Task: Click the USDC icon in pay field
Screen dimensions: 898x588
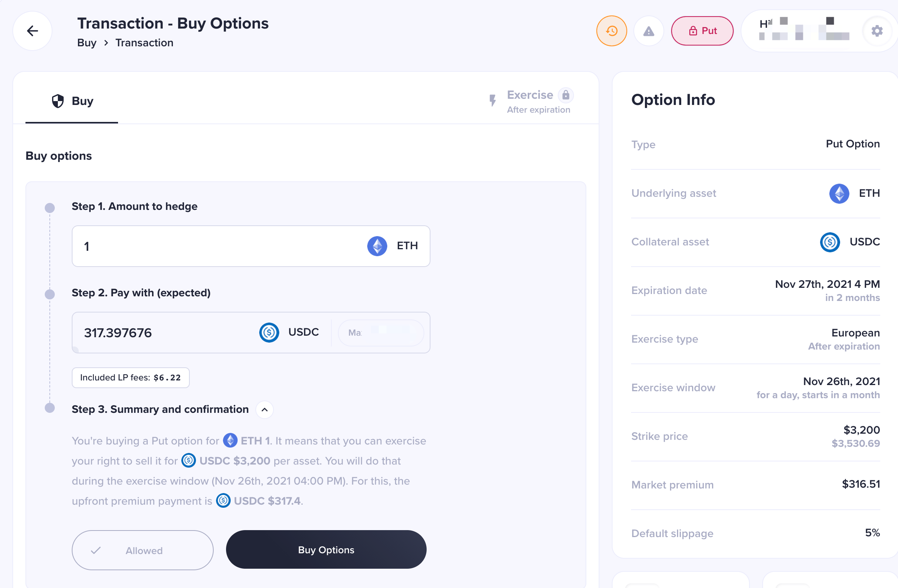Action: pyautogui.click(x=269, y=333)
